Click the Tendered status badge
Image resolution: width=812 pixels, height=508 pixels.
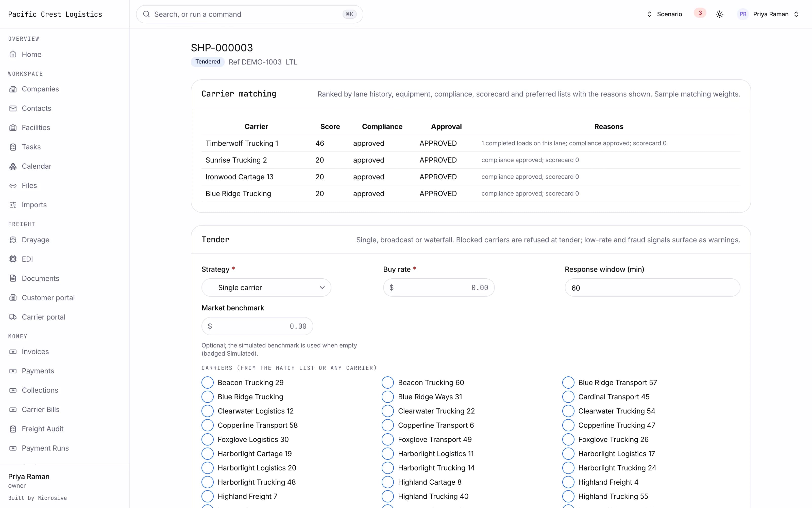(207, 62)
